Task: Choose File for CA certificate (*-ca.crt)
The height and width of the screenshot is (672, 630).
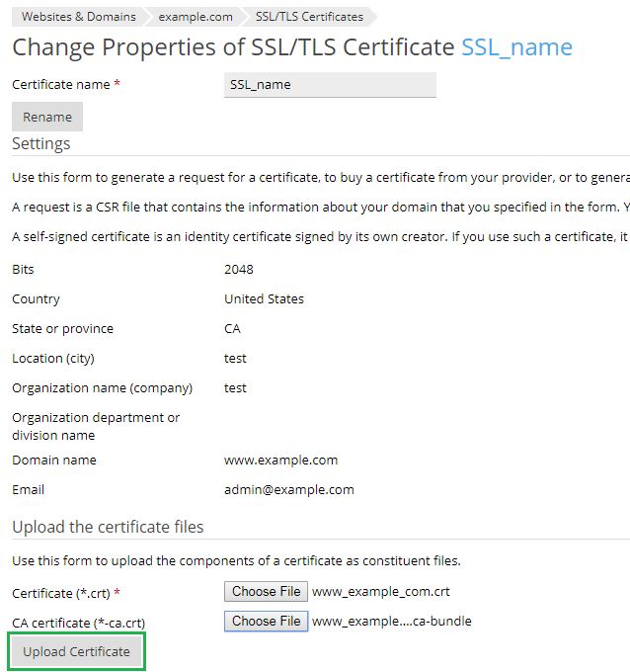Action: tap(266, 622)
